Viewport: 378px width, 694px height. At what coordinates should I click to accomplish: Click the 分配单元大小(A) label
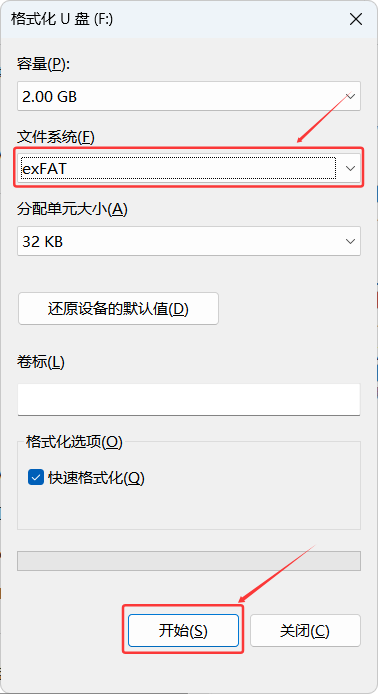pyautogui.click(x=72, y=210)
